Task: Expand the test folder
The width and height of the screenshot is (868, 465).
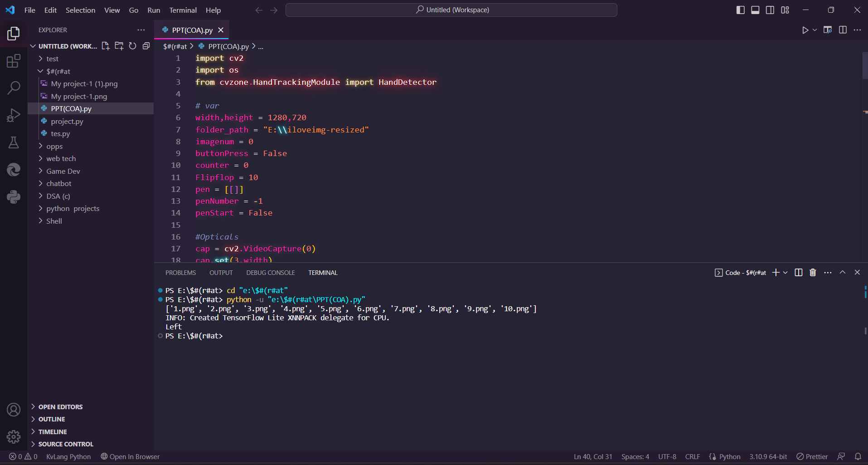Action: pos(91,59)
